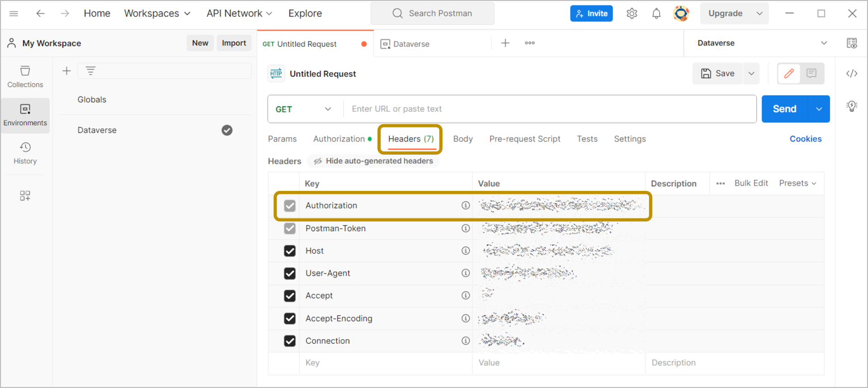The image size is (868, 388).
Task: Open the configure workspace sidebar icon
Action: point(25,196)
